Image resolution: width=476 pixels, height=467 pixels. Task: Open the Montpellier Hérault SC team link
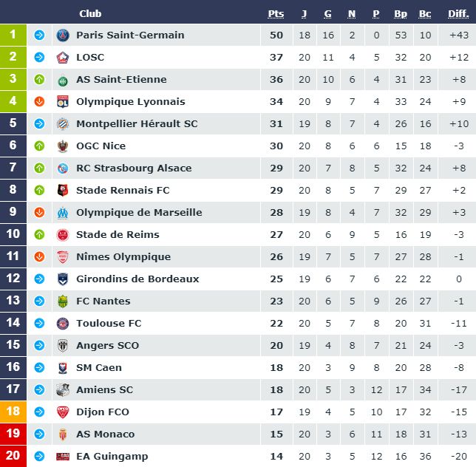pos(137,124)
